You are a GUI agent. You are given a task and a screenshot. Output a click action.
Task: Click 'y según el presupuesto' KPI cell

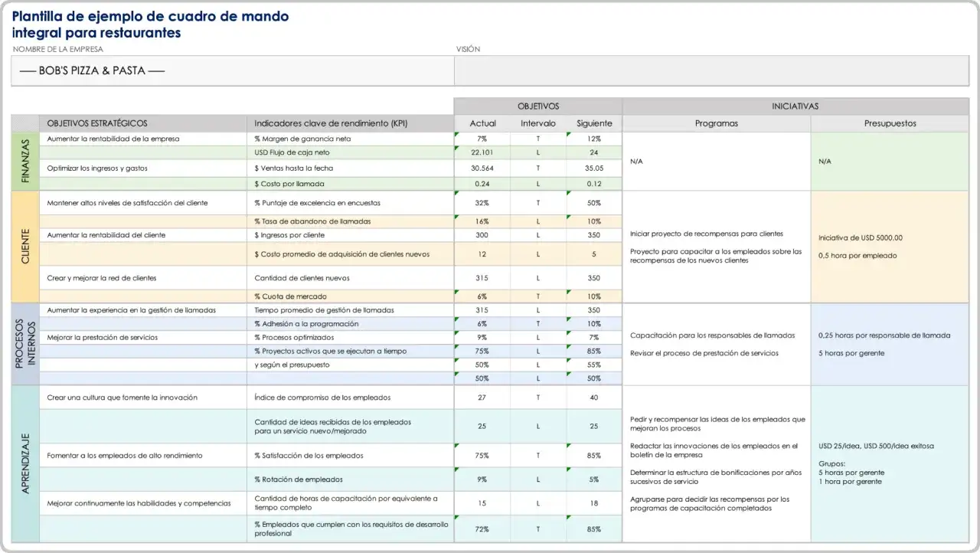[292, 365]
